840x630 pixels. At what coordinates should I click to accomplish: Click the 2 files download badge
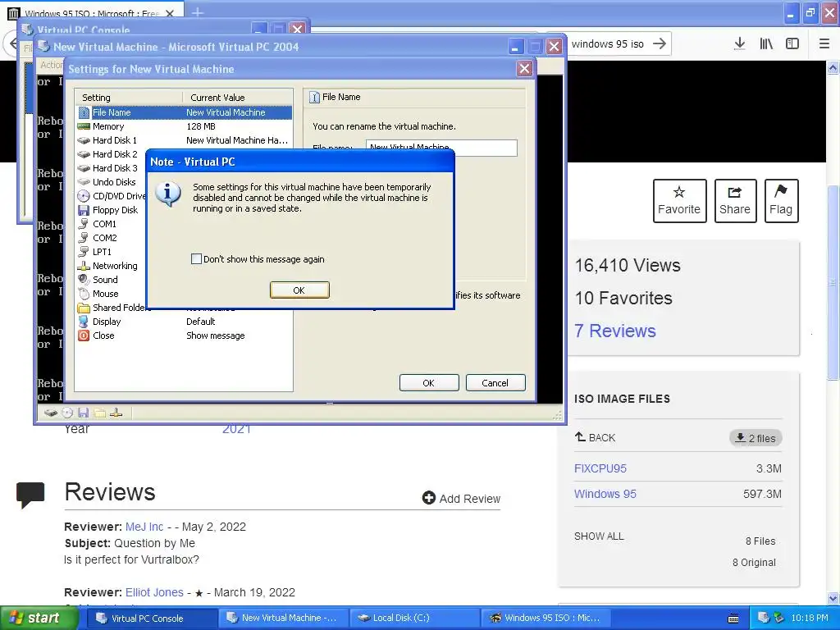click(756, 438)
